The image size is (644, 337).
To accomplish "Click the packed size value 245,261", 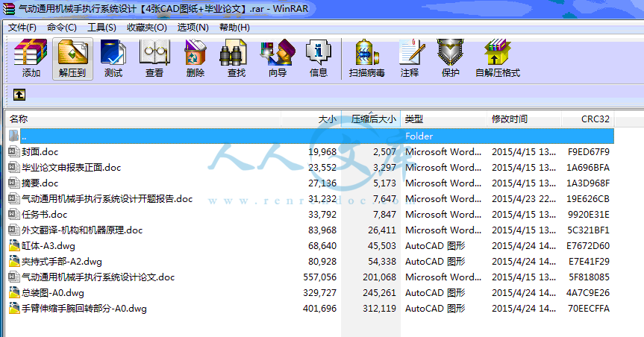I will (380, 293).
